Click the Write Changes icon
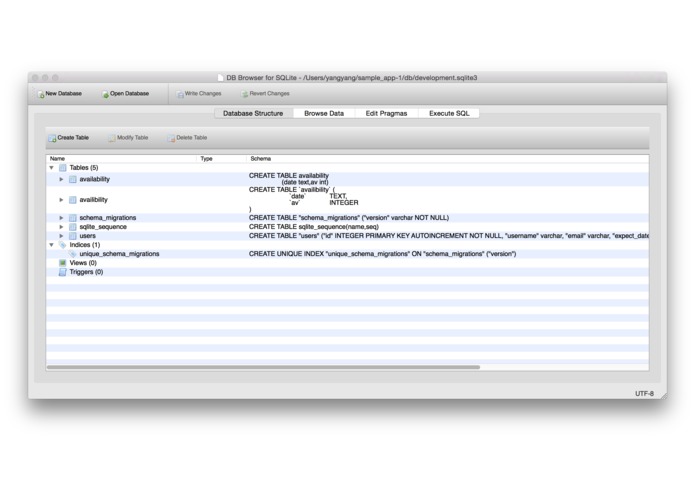This screenshot has height=494, width=695. coord(180,94)
